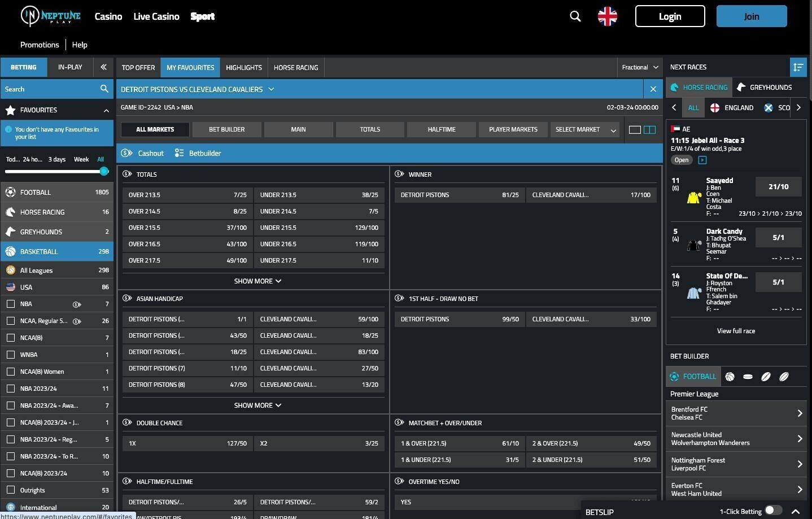
Task: Click the Cashout icon in blue bar
Action: (x=127, y=153)
